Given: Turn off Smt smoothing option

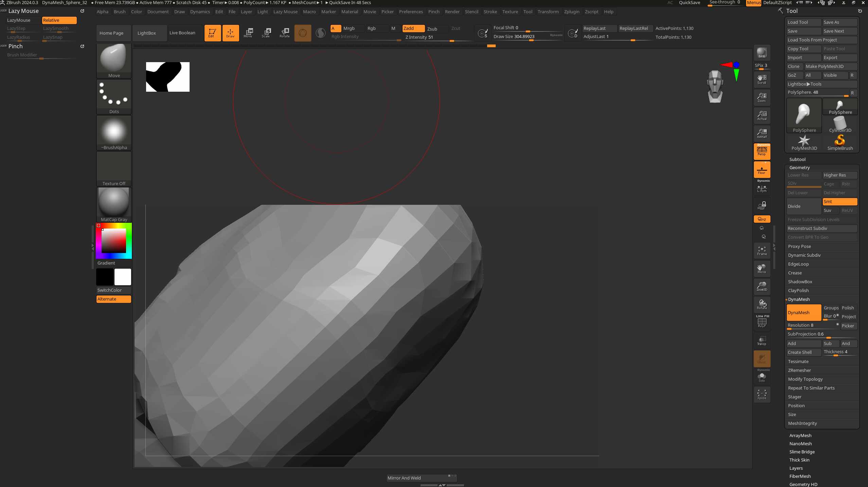Looking at the screenshot, I should [839, 202].
